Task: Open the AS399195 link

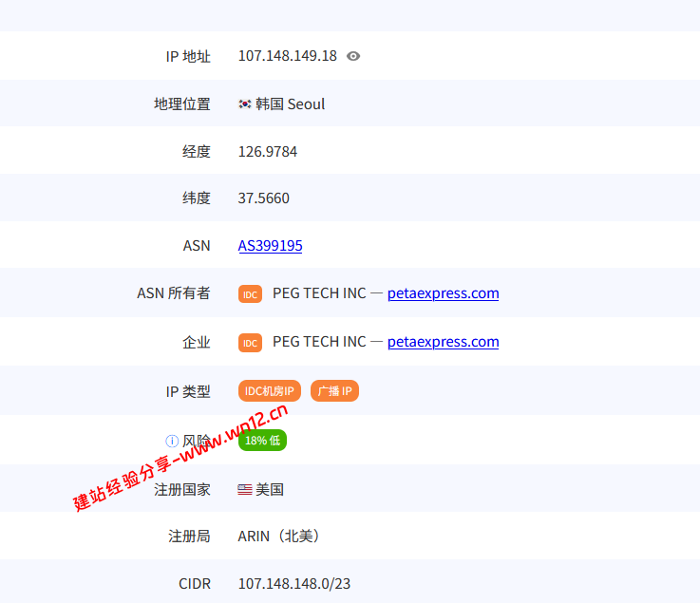Action: pyautogui.click(x=270, y=246)
